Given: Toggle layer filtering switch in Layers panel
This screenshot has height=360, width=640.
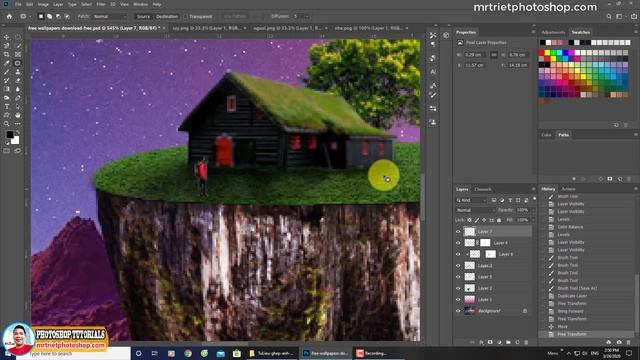Looking at the screenshot, I should (x=534, y=199).
